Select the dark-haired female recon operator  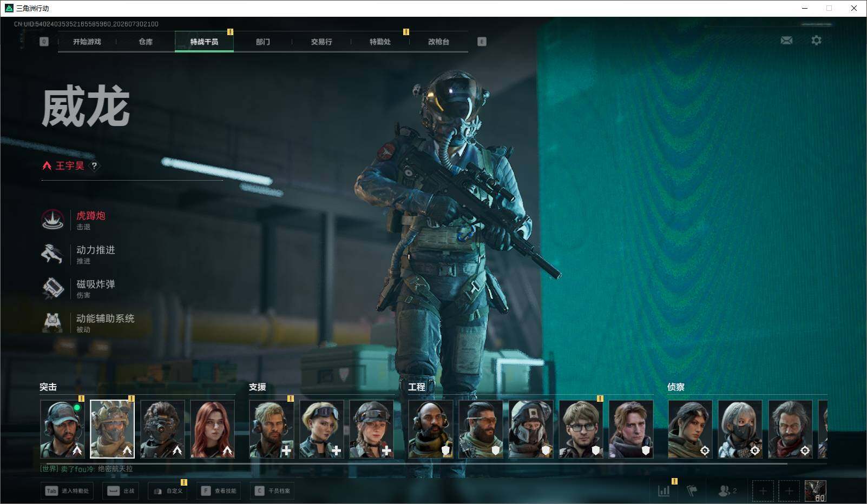coord(690,429)
